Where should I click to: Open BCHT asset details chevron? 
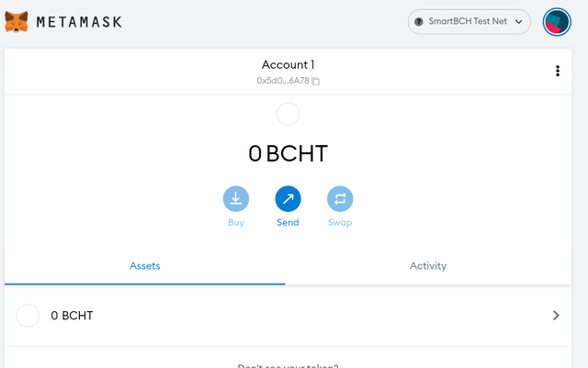[556, 316]
